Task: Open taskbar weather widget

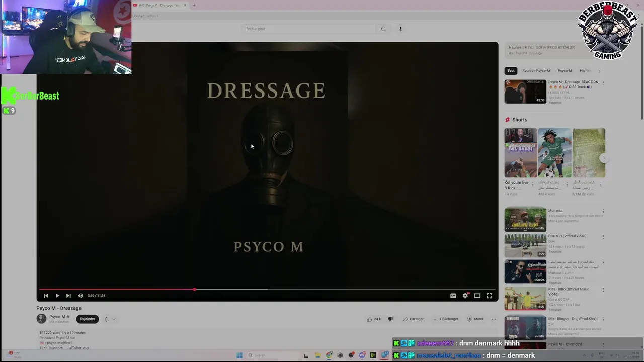Action: pyautogui.click(x=14, y=355)
